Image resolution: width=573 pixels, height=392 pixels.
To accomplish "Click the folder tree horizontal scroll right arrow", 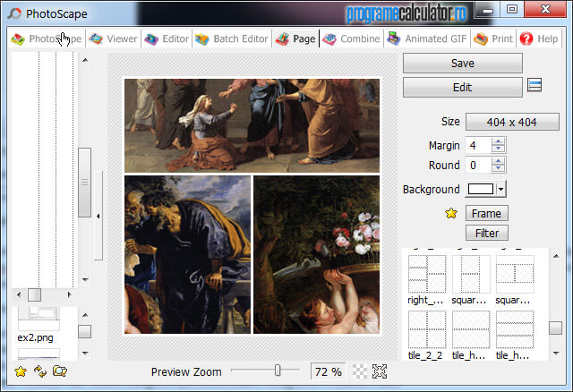I will pyautogui.click(x=69, y=294).
